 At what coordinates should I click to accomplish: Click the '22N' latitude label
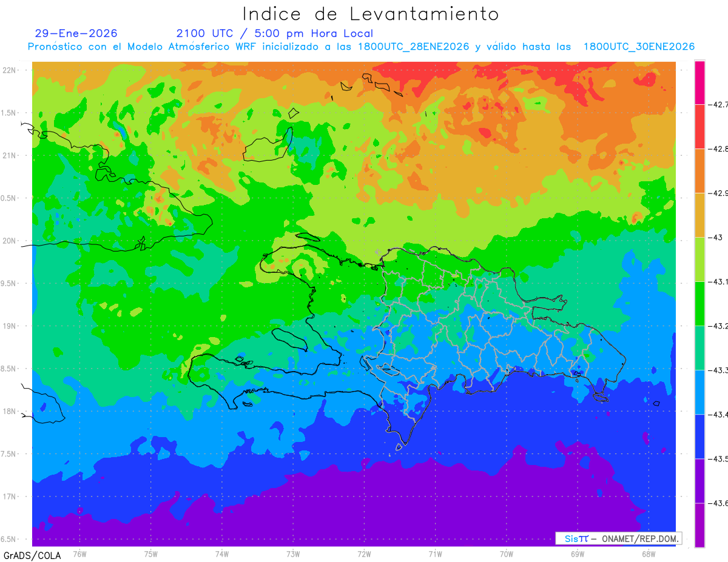pyautogui.click(x=9, y=70)
